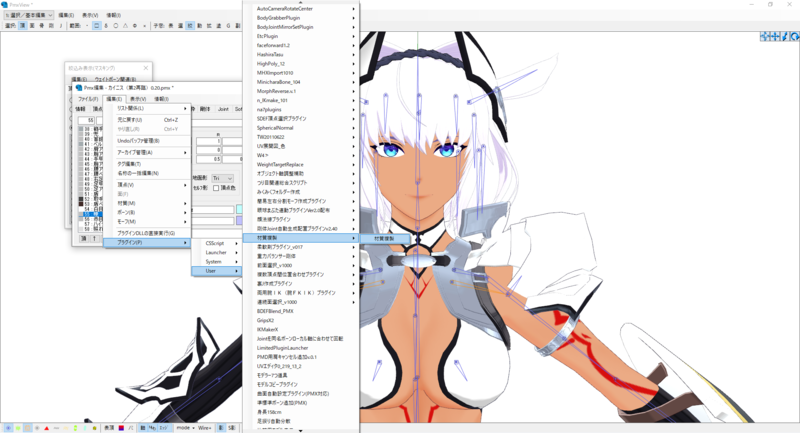Click material index field showing 55
The width and height of the screenshot is (800, 433).
pyautogui.click(x=86, y=120)
